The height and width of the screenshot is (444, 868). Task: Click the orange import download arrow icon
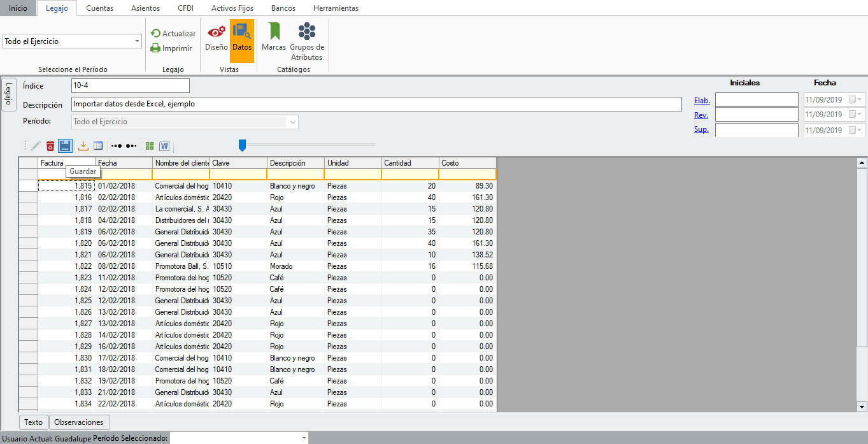(83, 146)
